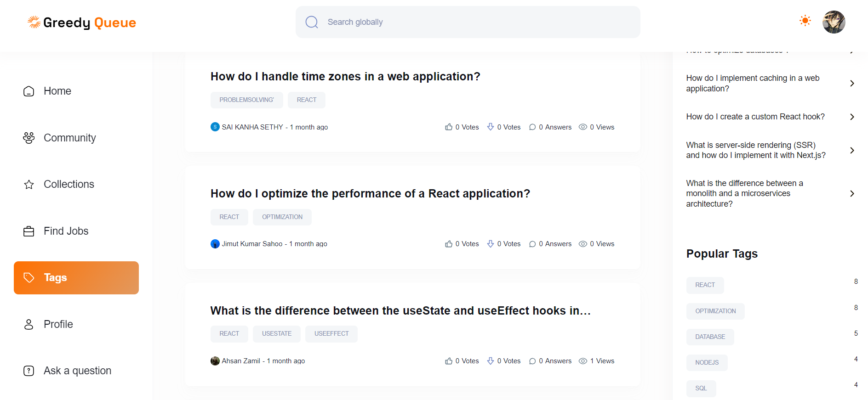Click the Greedy Queue logo icon
Viewport: 868px width, 400px height.
coord(34,22)
